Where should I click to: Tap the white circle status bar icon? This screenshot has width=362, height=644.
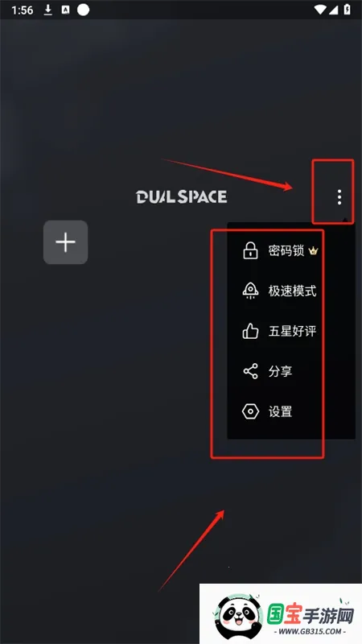click(x=84, y=10)
